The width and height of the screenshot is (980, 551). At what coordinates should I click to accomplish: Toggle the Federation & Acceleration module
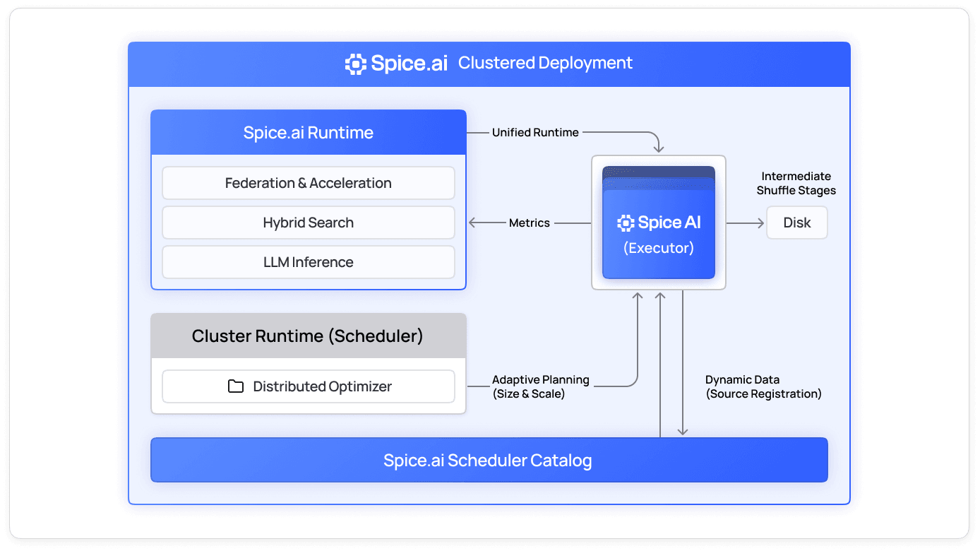tap(309, 183)
